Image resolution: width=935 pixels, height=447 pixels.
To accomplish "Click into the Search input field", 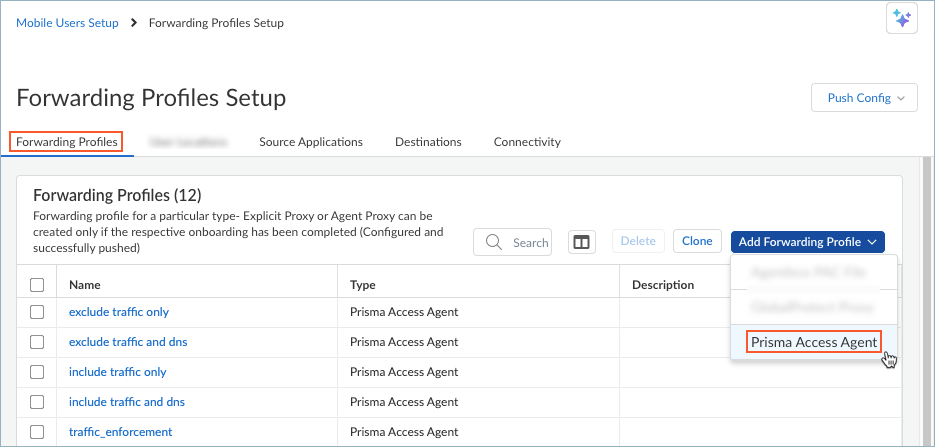I will 529,242.
